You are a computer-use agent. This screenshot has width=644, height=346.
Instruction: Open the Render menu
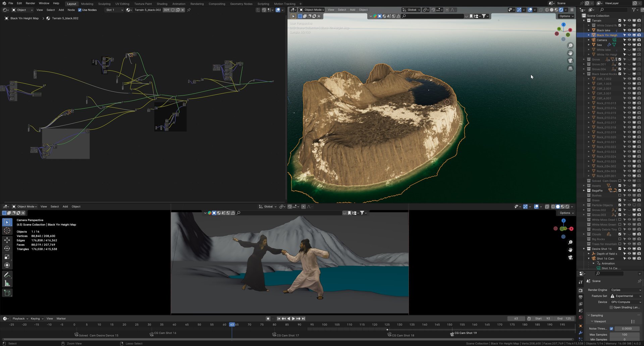click(31, 3)
